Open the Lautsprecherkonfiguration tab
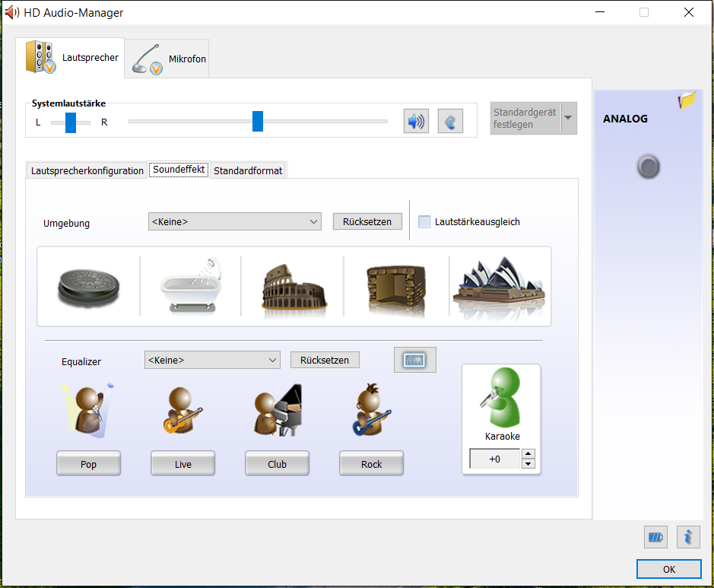714x588 pixels. pyautogui.click(x=87, y=171)
